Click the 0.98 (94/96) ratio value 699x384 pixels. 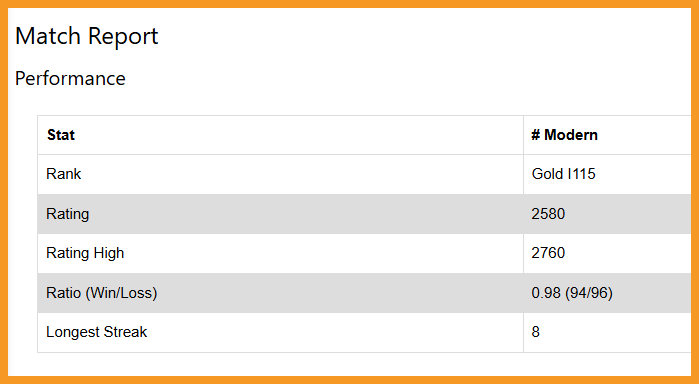point(572,293)
